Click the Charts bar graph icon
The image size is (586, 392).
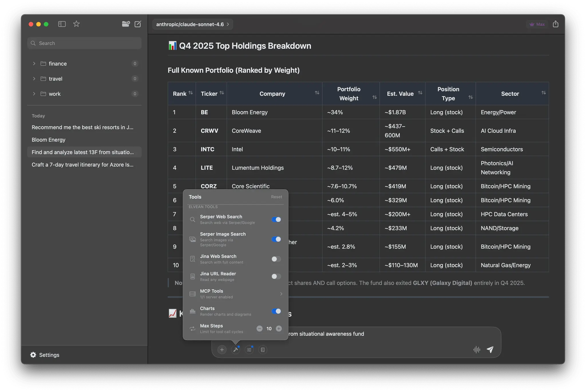point(193,311)
